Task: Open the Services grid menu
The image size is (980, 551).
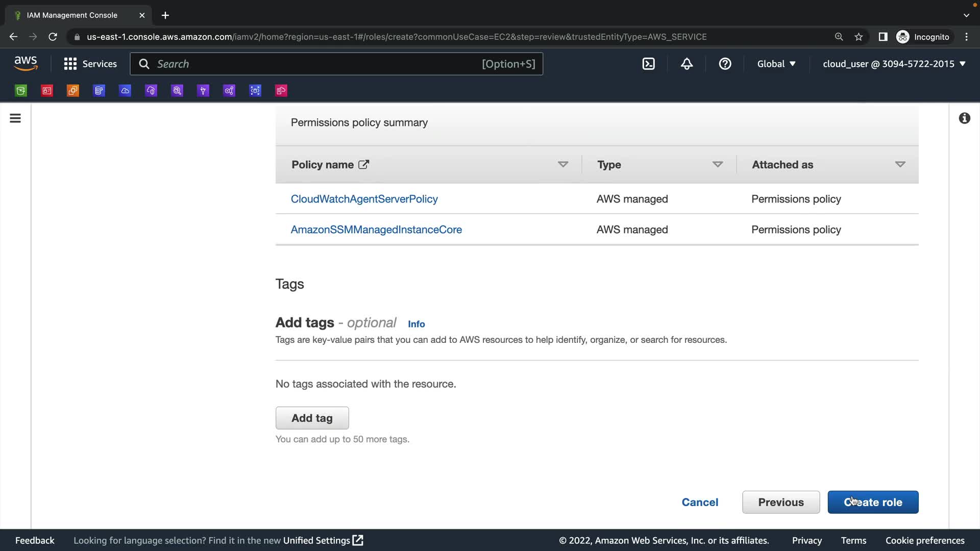Action: [x=90, y=64]
